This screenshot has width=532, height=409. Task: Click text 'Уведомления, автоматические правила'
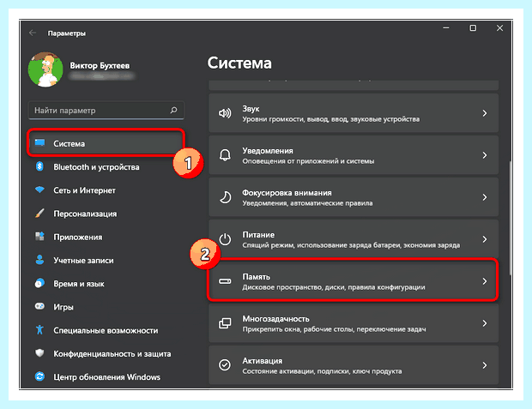(x=307, y=203)
